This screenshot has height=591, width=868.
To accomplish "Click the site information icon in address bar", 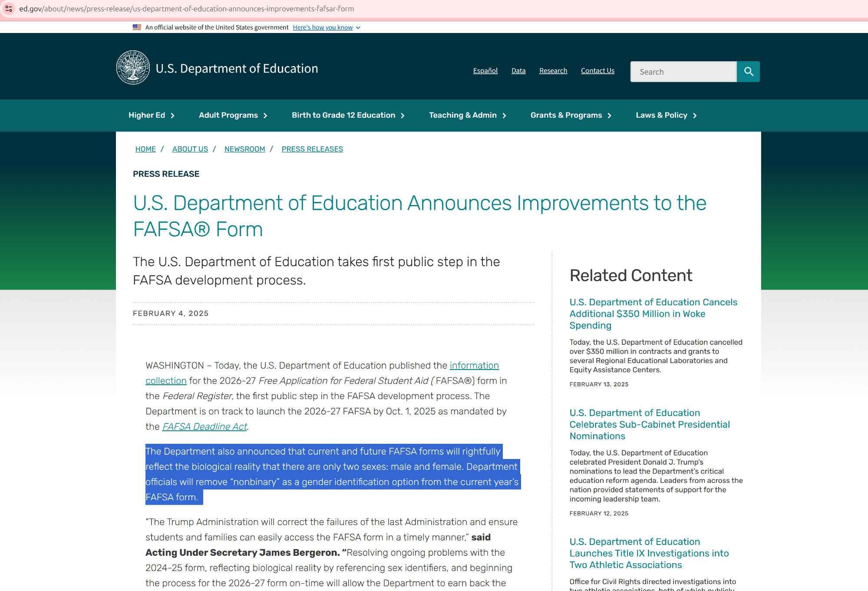I will pyautogui.click(x=9, y=9).
